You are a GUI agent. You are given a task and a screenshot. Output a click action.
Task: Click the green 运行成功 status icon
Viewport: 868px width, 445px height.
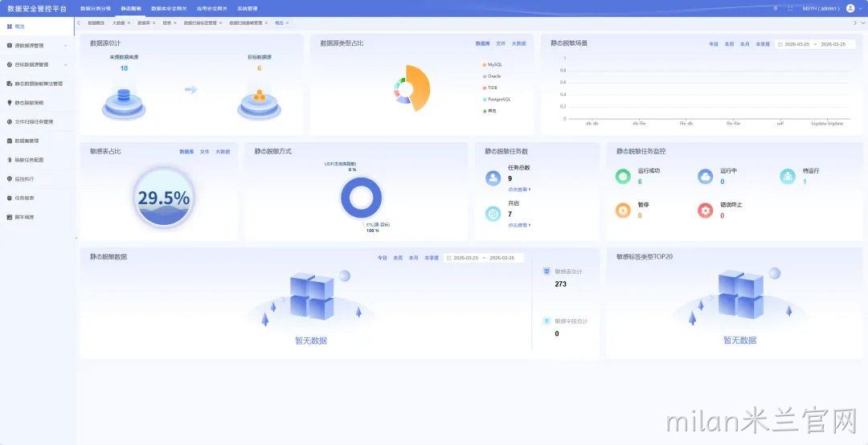(623, 176)
